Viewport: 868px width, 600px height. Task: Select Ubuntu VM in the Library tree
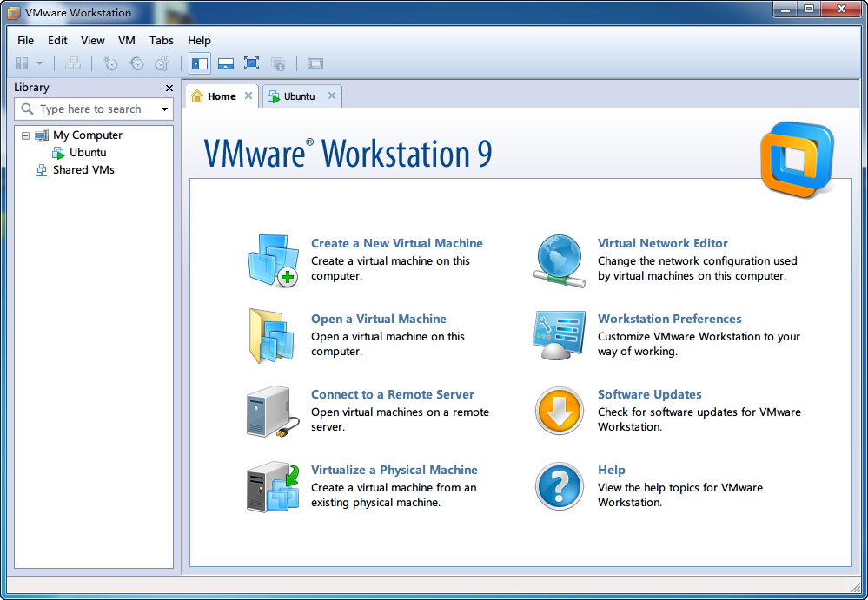pyautogui.click(x=88, y=152)
